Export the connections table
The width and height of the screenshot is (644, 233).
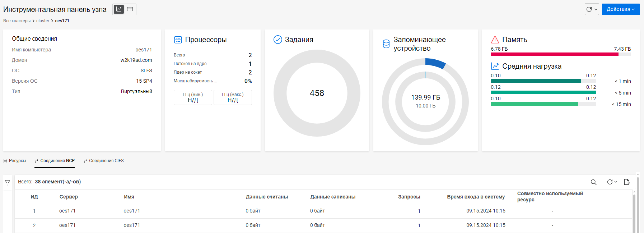pyautogui.click(x=627, y=182)
